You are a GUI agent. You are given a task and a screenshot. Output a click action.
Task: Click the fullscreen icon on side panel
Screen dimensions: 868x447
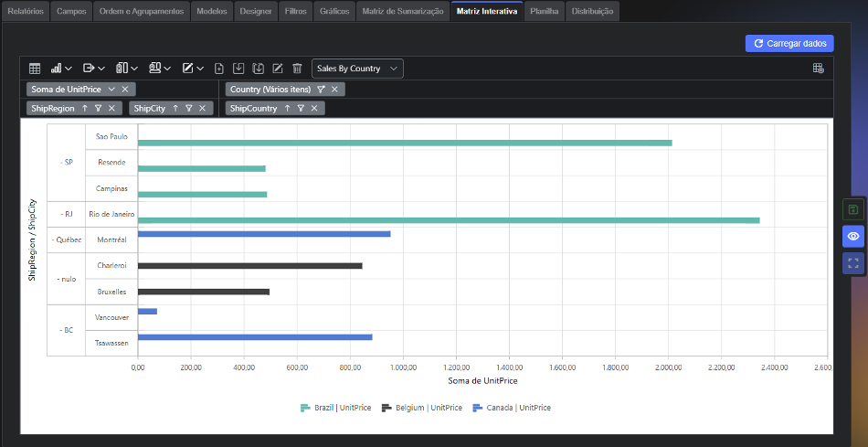tap(853, 263)
